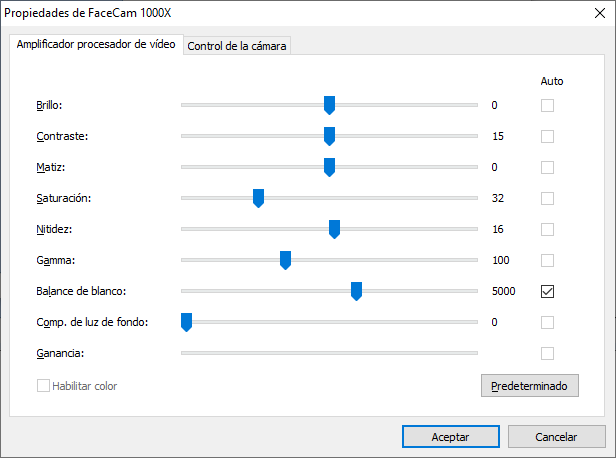Toggle the Gamma Auto checkbox
The image size is (616, 458).
(x=547, y=260)
